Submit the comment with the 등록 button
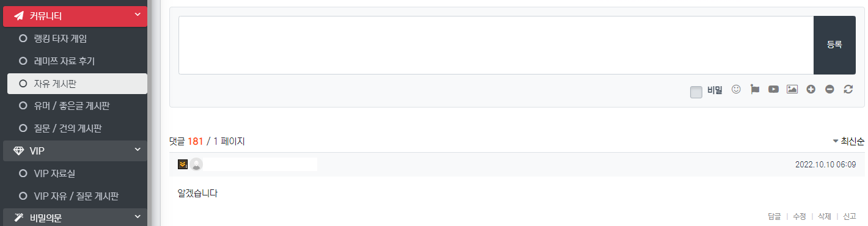This screenshot has width=868, height=226. click(834, 45)
